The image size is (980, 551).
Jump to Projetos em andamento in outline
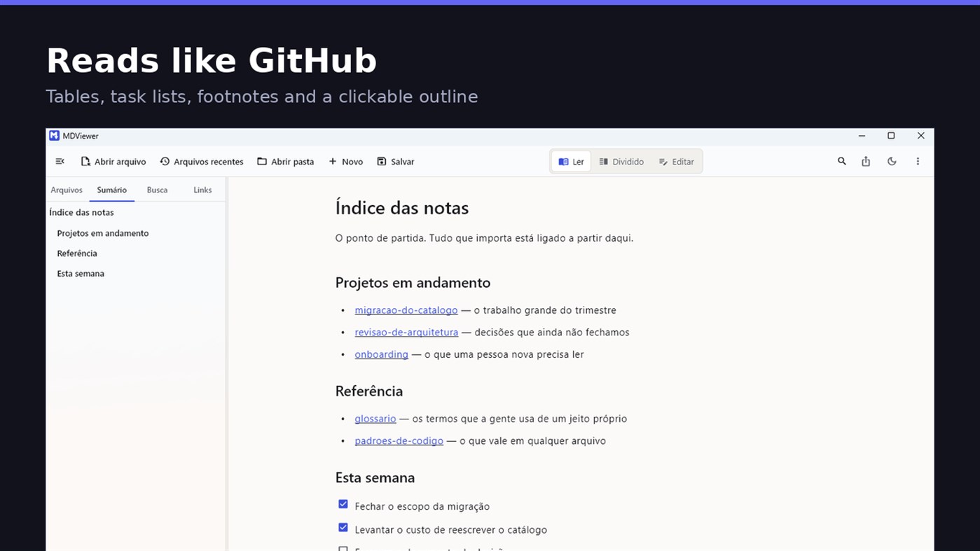point(103,233)
